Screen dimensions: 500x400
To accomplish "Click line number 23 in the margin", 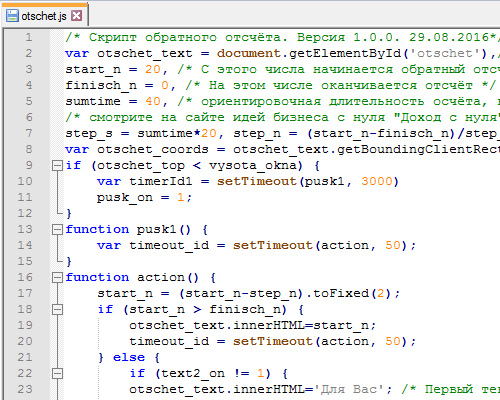I will click(25, 389).
